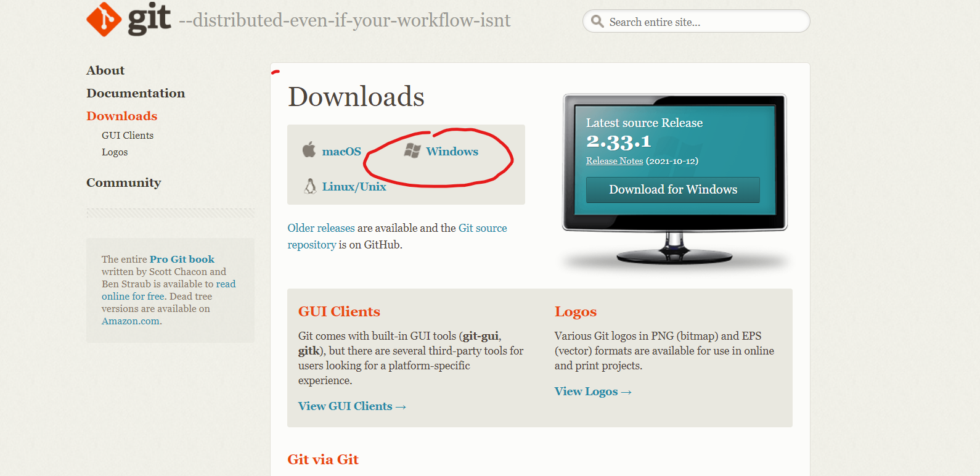Viewport: 980px width, 476px height.
Task: Select the Linux/Unix download link
Action: point(354,187)
